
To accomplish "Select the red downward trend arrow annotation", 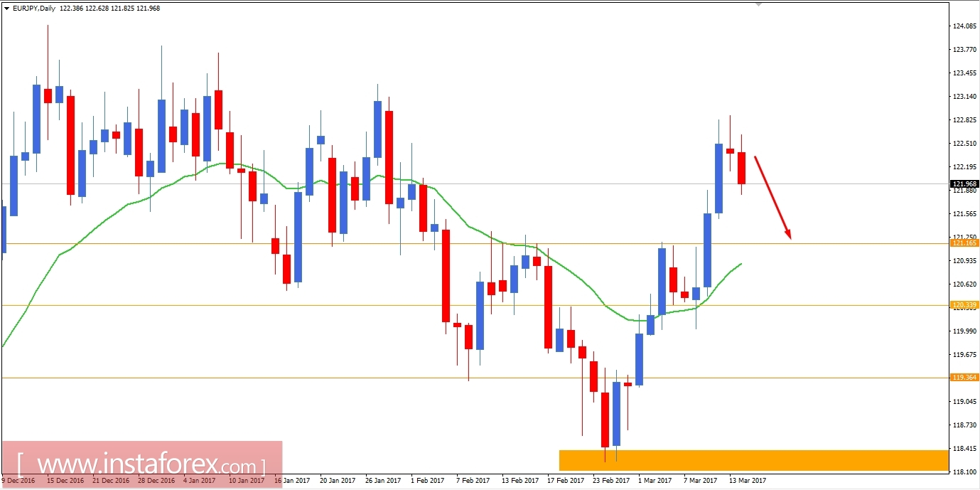I will coord(773,196).
